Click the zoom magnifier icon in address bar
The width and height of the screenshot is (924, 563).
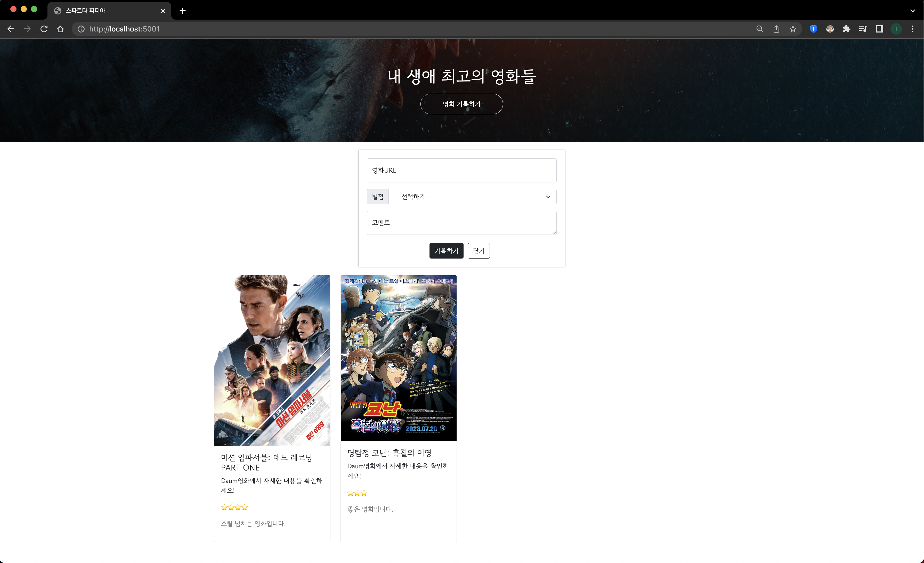click(760, 29)
